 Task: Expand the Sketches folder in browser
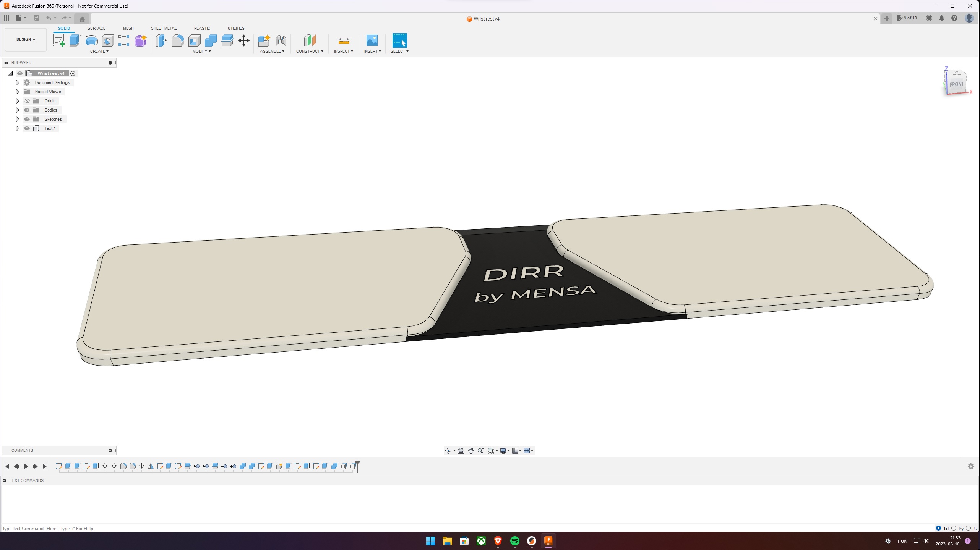(x=17, y=119)
